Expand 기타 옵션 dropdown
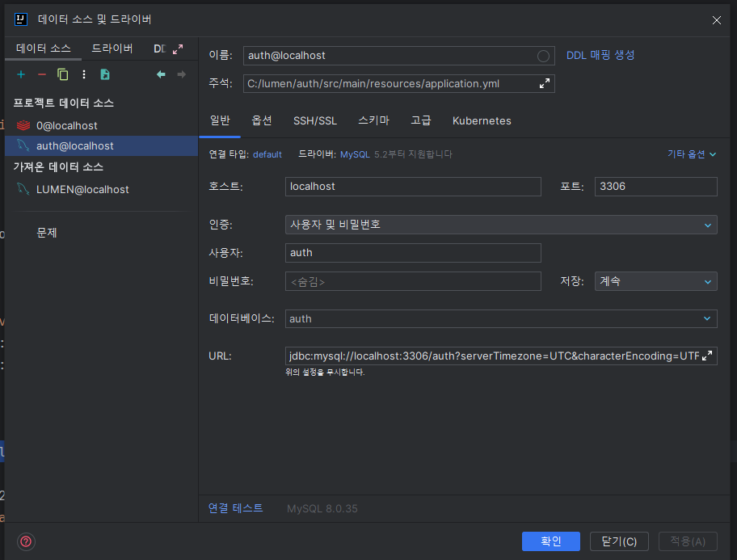 pyautogui.click(x=692, y=154)
